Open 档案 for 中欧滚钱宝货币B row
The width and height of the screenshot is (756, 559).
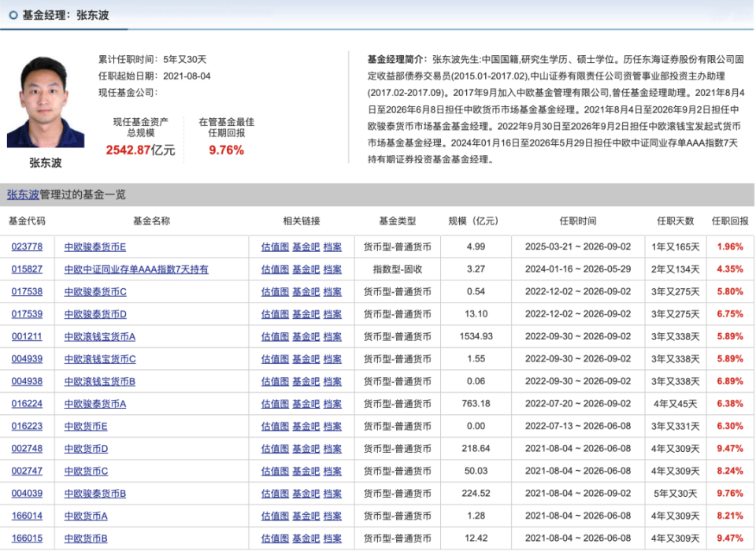click(332, 382)
